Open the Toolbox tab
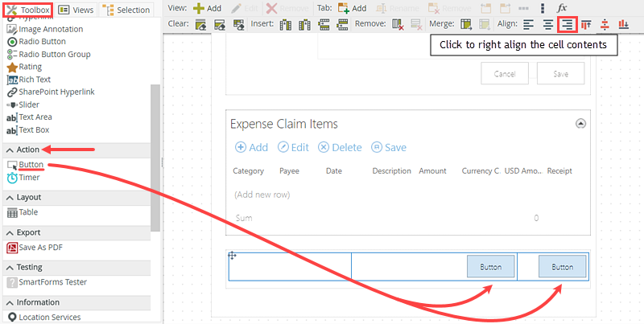Viewport: 644px width, 324px height. 28,10
